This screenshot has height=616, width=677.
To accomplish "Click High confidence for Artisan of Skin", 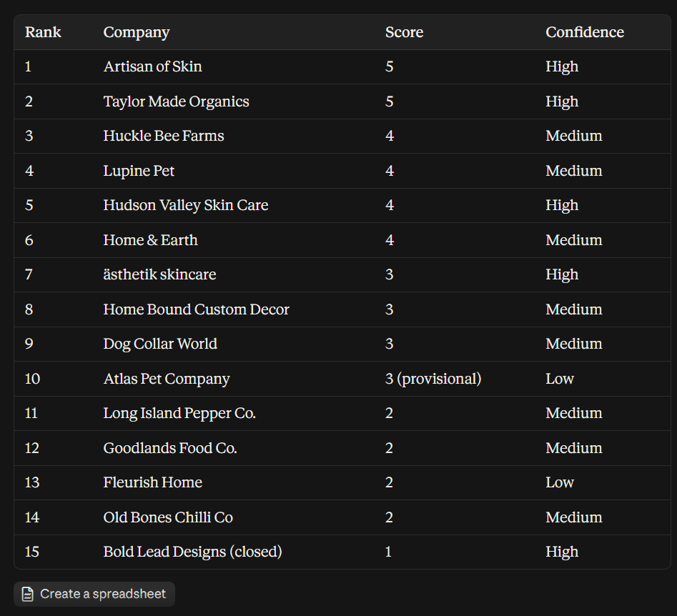I will 562,66.
